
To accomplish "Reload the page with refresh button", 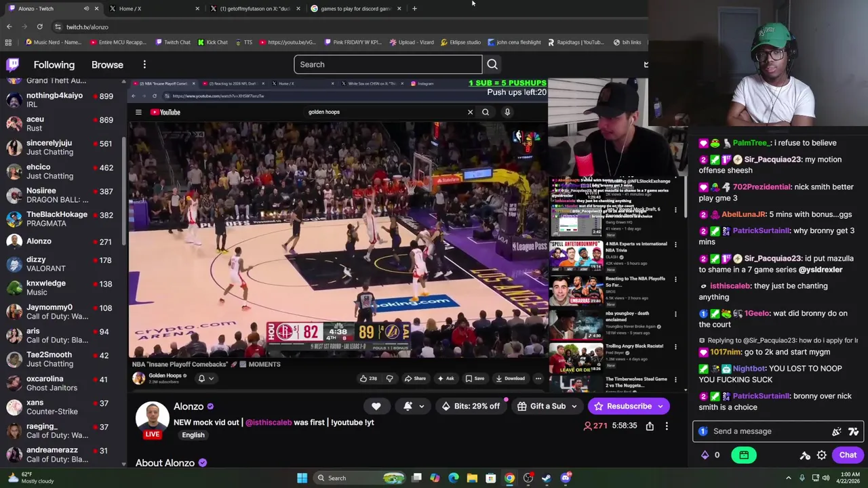I will [x=39, y=26].
